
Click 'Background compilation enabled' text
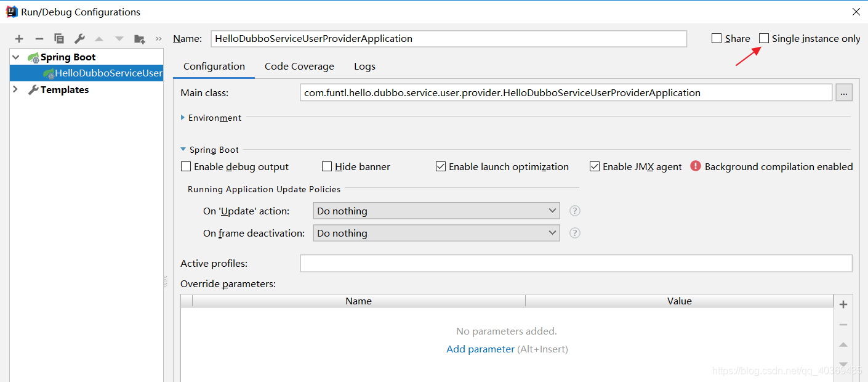click(x=779, y=166)
